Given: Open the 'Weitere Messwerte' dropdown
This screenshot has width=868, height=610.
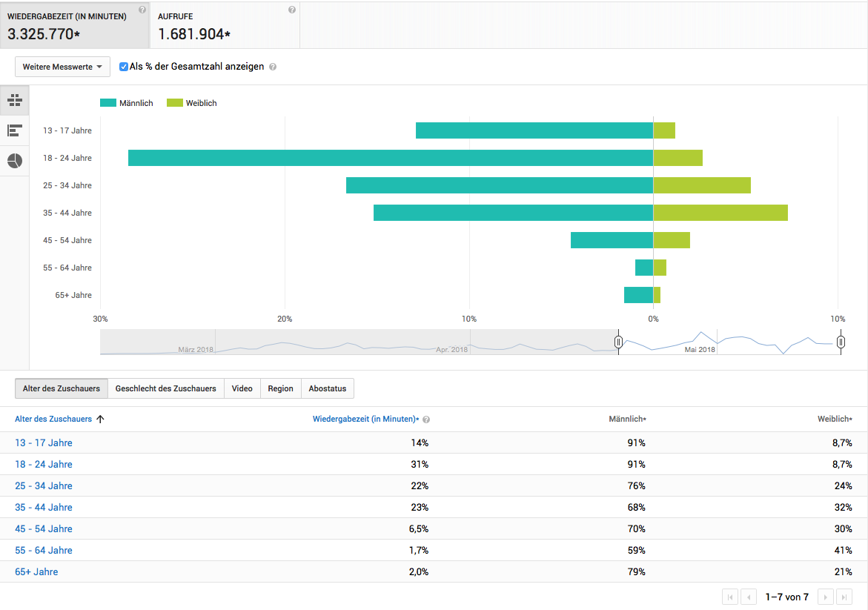Looking at the screenshot, I should point(62,67).
